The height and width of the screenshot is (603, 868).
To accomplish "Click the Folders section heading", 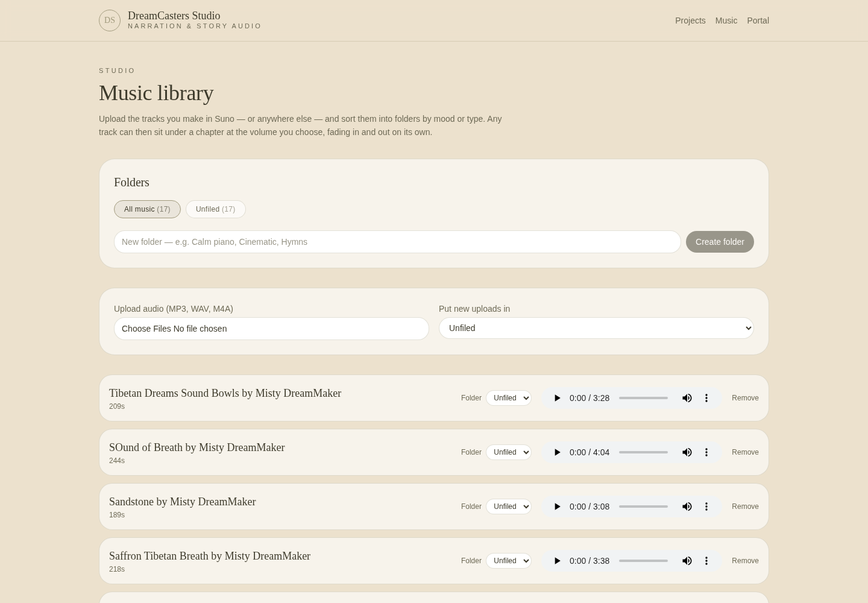I will 131,182.
